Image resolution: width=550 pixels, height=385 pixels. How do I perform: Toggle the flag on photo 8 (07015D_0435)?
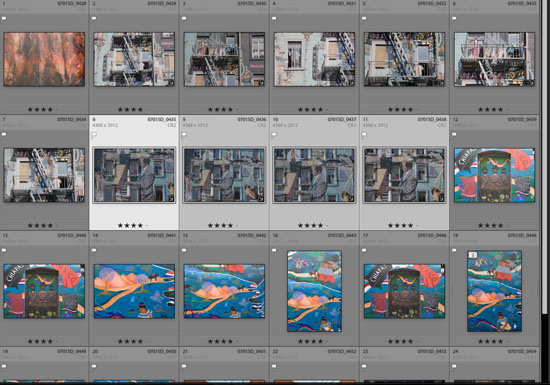click(x=94, y=135)
